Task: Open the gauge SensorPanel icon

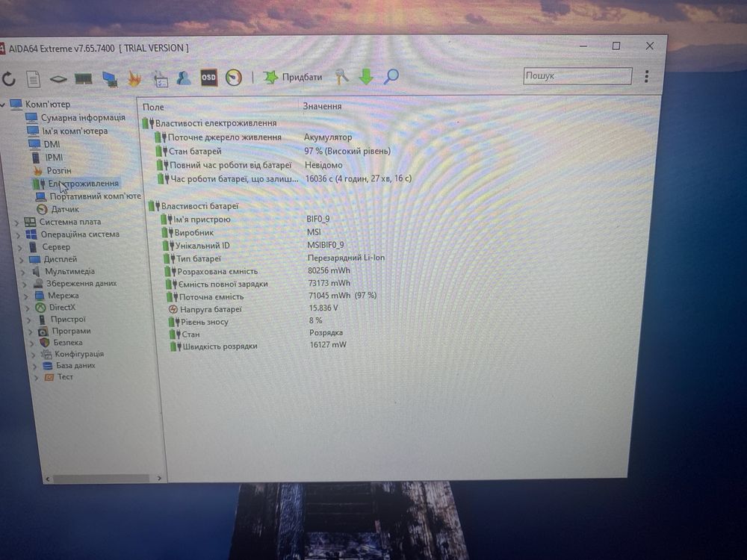Action: (233, 78)
